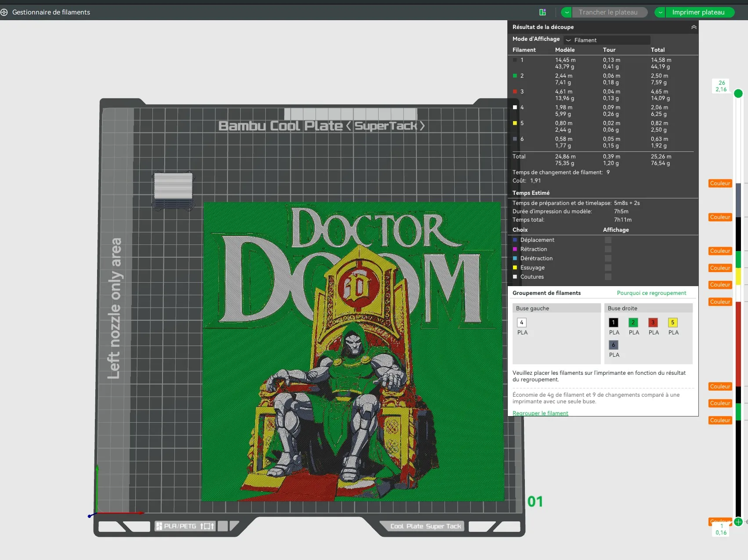
Task: Open the Mode d'Affichage Filament dropdown
Action: pyautogui.click(x=607, y=40)
